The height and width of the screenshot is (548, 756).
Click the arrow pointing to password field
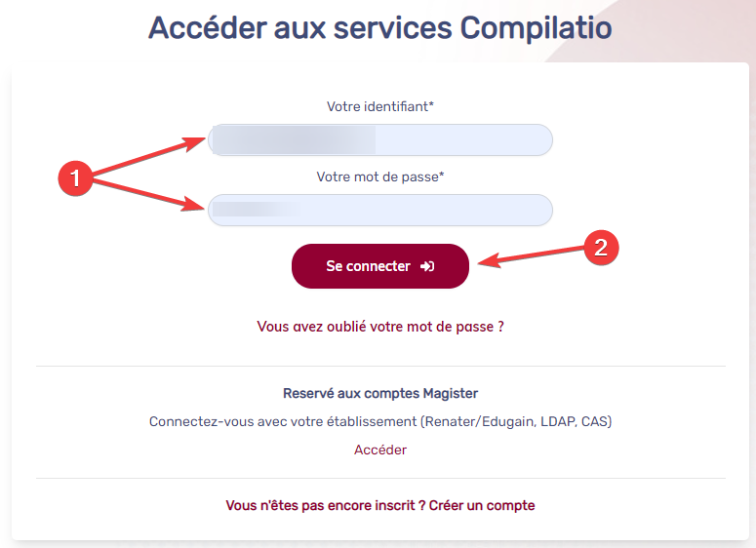148,195
